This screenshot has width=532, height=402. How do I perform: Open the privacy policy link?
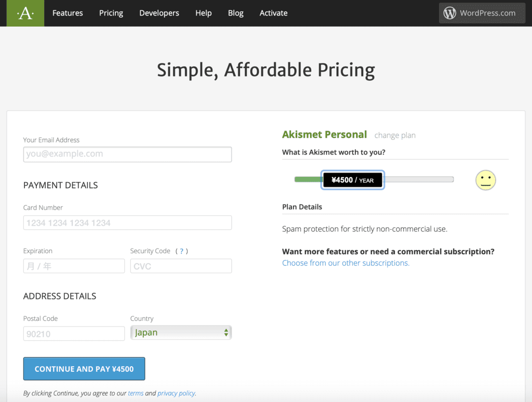176,393
